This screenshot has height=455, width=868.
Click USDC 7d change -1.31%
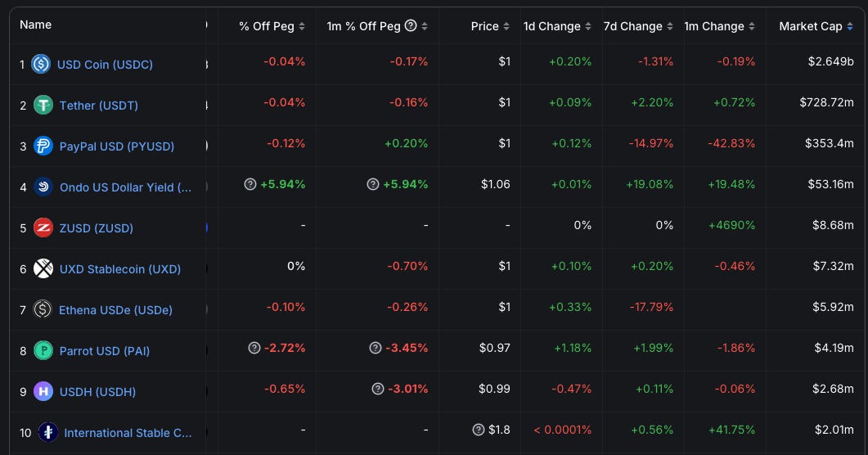point(655,61)
